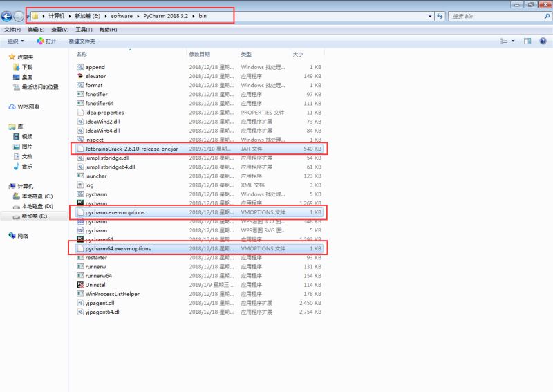The image size is (553, 392).
Task: Sort by 修改日期 column header
Action: 200,55
